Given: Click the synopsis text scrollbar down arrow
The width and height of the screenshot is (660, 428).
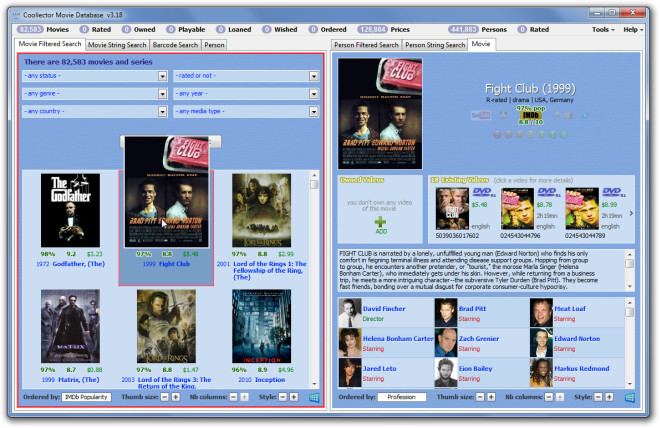Looking at the screenshot, I should (630, 287).
